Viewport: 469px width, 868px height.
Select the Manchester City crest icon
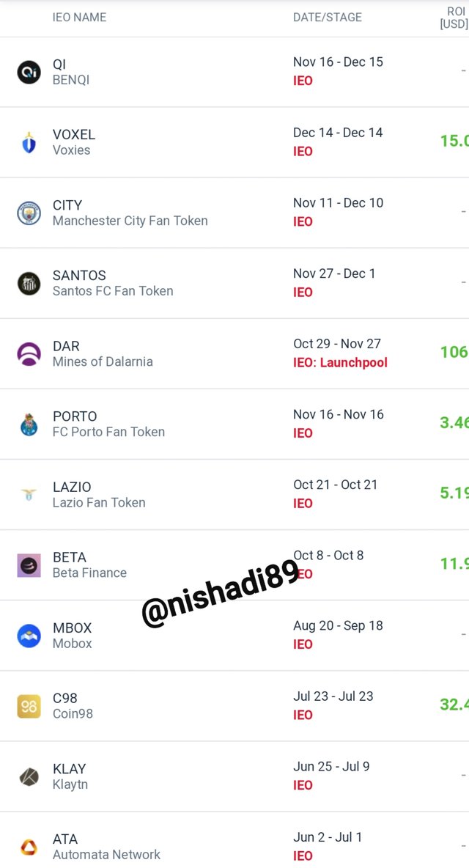coord(29,213)
